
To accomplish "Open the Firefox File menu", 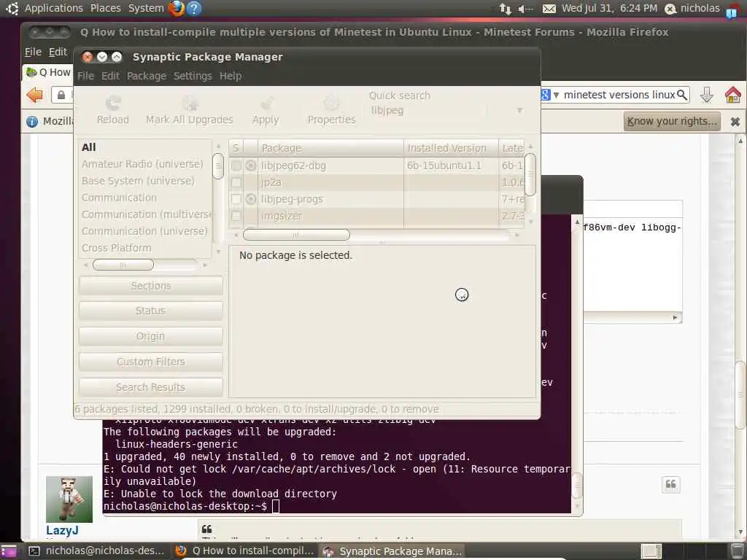I will [33, 52].
